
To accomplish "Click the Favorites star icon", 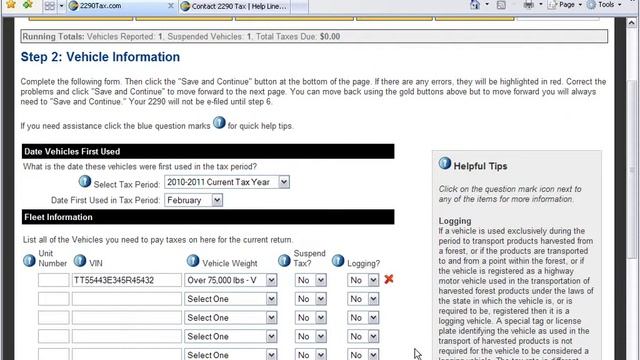I will coord(11,4).
